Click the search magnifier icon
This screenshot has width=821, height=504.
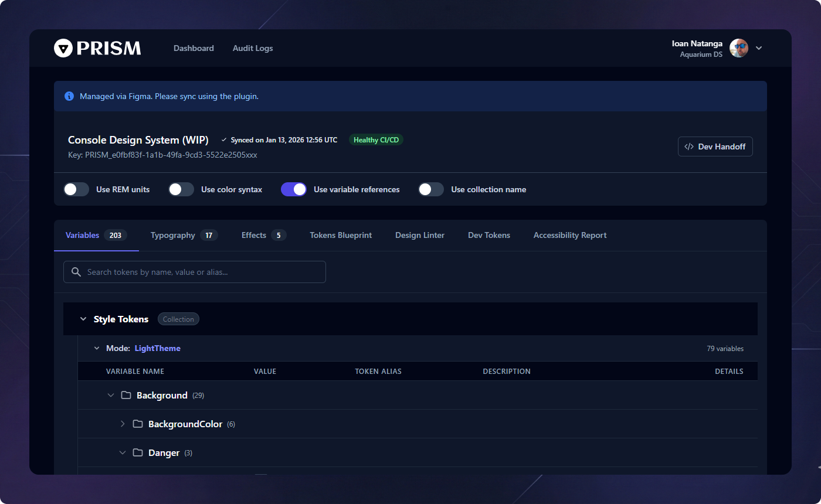point(76,271)
